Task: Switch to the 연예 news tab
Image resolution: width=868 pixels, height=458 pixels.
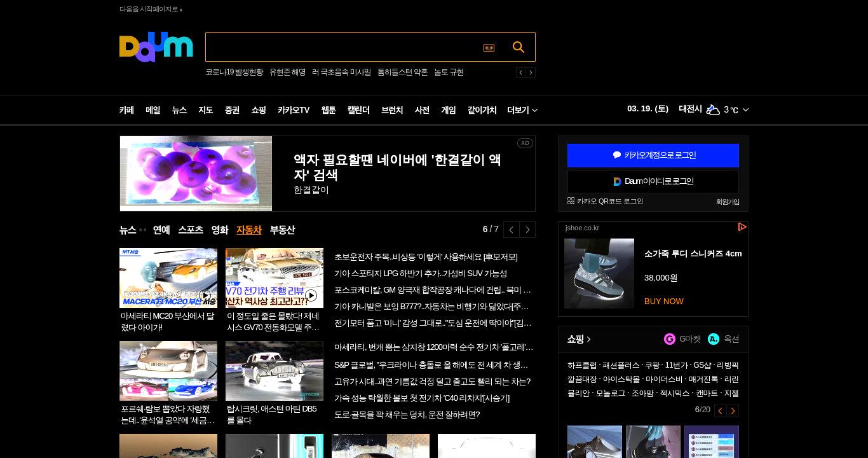Action: [161, 230]
